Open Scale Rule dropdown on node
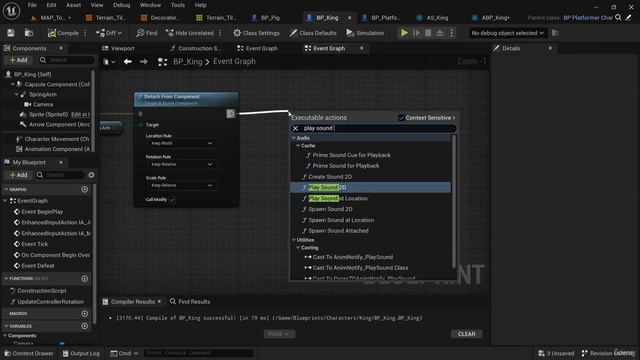Image resolution: width=640 pixels, height=360 pixels. pos(182,185)
